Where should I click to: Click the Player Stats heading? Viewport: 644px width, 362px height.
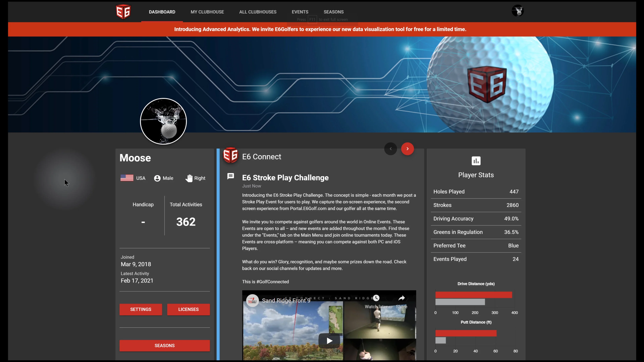point(476,175)
